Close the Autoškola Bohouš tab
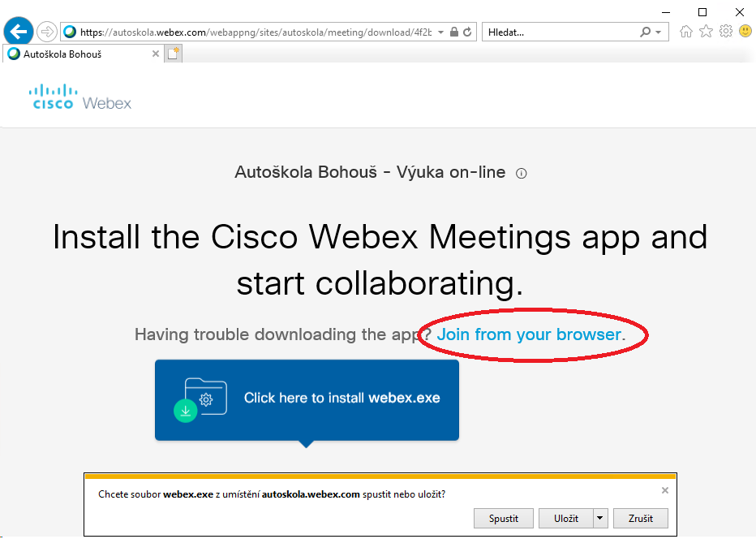 155,54
